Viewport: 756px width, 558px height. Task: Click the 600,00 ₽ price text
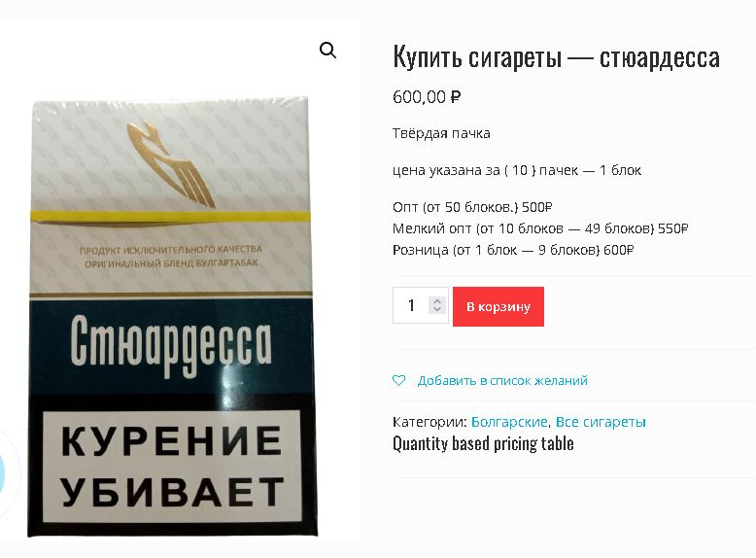(427, 97)
